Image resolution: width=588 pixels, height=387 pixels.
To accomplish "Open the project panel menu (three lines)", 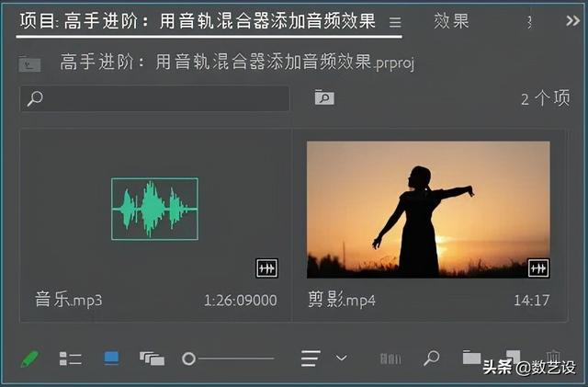I will point(395,21).
